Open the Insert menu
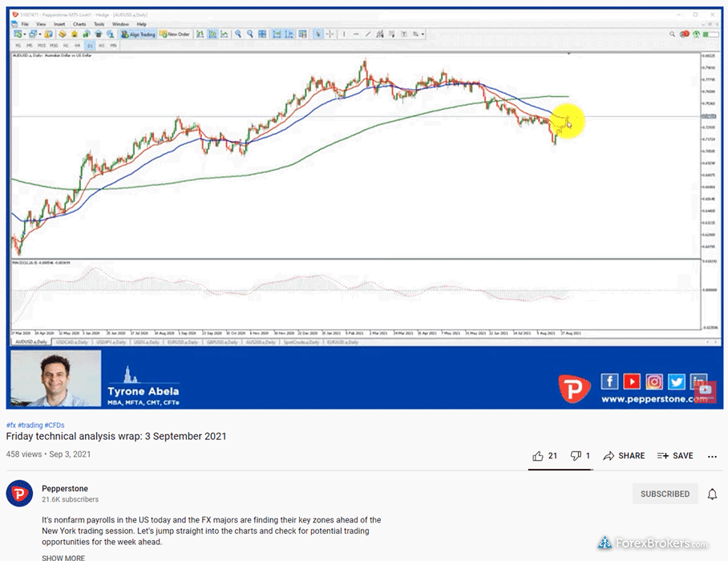Image resolution: width=728 pixels, height=561 pixels. [59, 24]
